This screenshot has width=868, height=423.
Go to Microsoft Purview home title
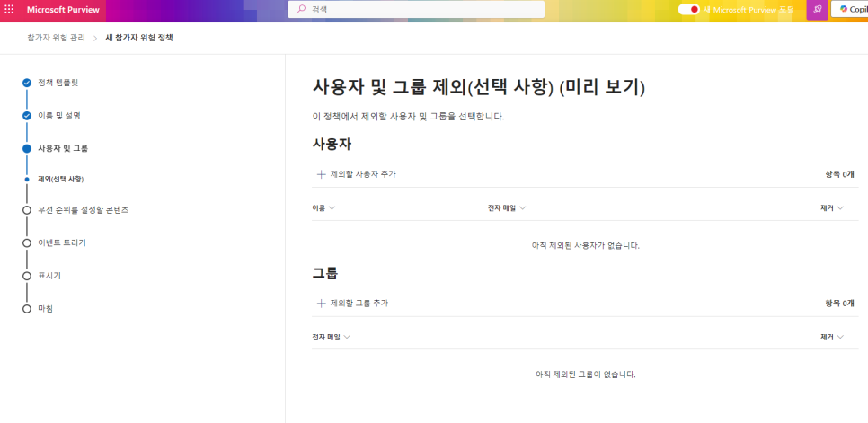point(63,10)
